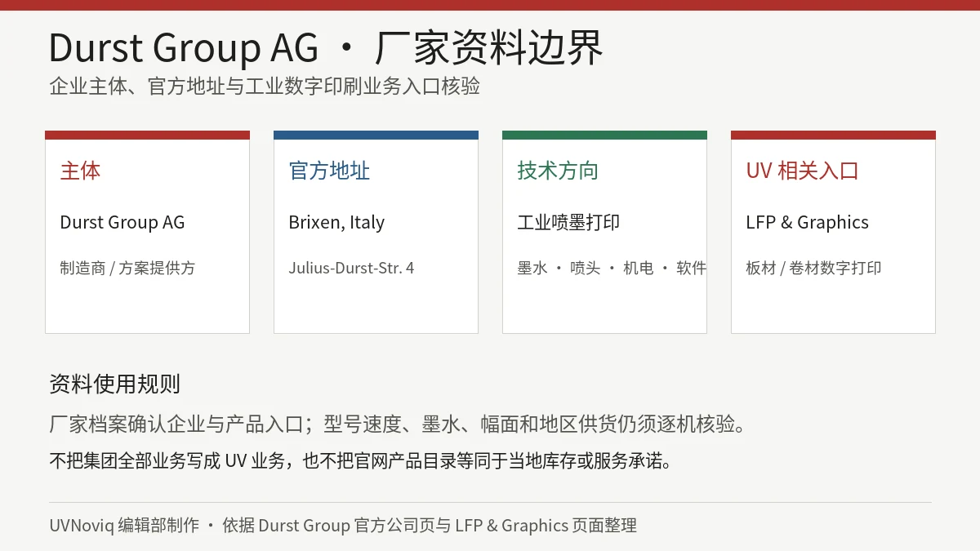Click the title 'Durst Group AG · 厂家资料边界'
The width and height of the screenshot is (980, 551).
326,47
